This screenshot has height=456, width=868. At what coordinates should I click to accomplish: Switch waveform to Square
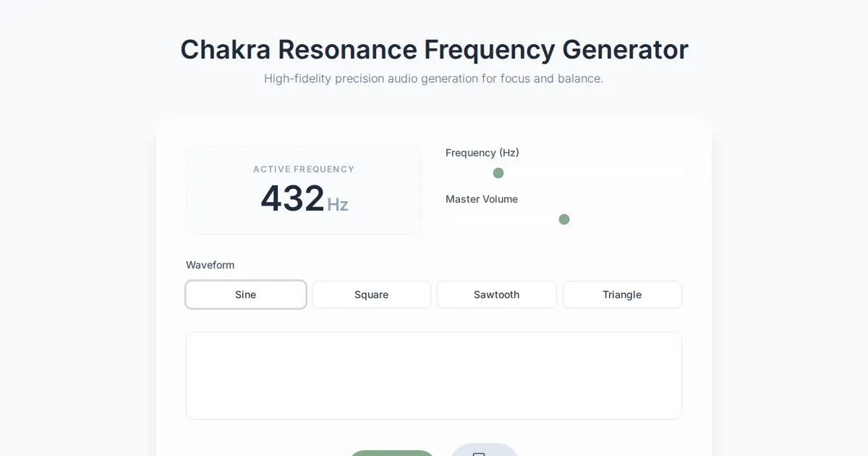(x=371, y=295)
